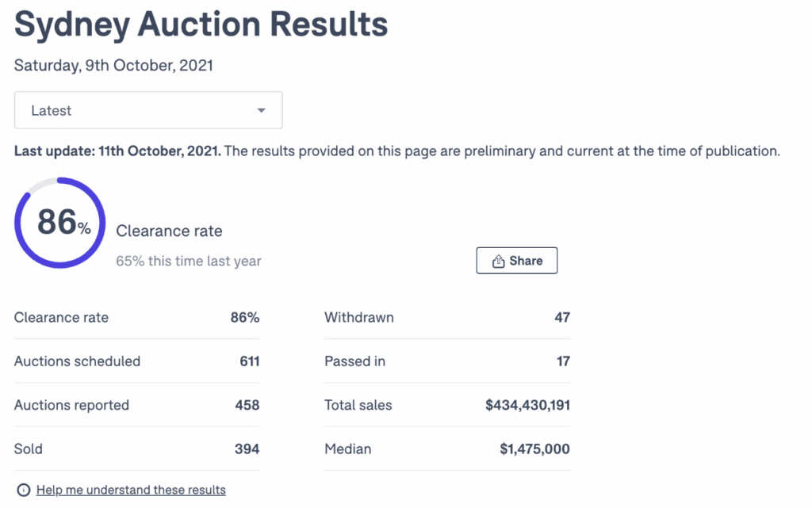
Task: Click the Total sales amount $434,430,191
Action: (x=527, y=405)
